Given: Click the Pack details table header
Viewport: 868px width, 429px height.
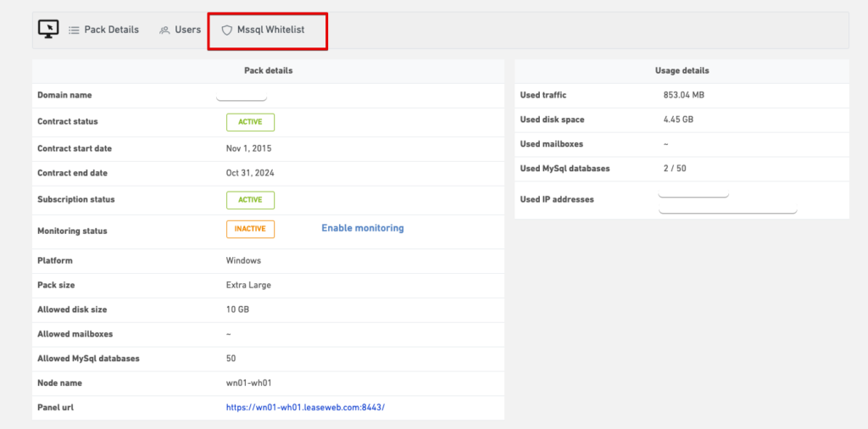Looking at the screenshot, I should [x=269, y=71].
